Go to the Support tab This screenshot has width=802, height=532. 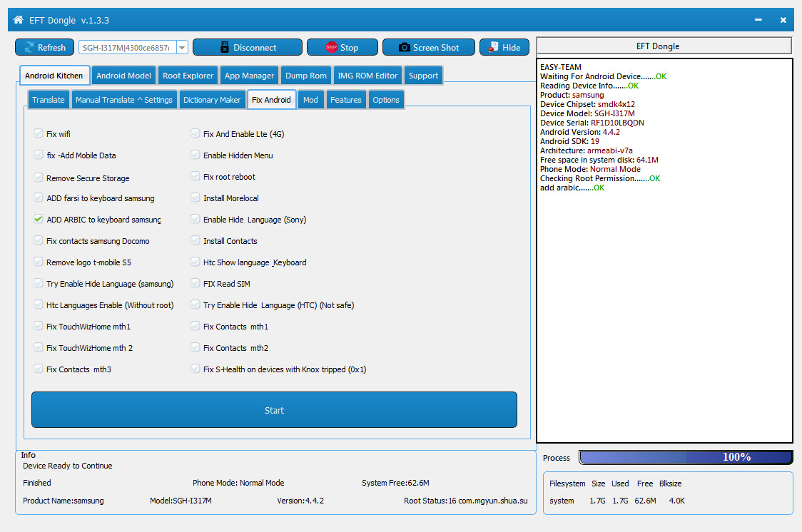pyautogui.click(x=424, y=76)
